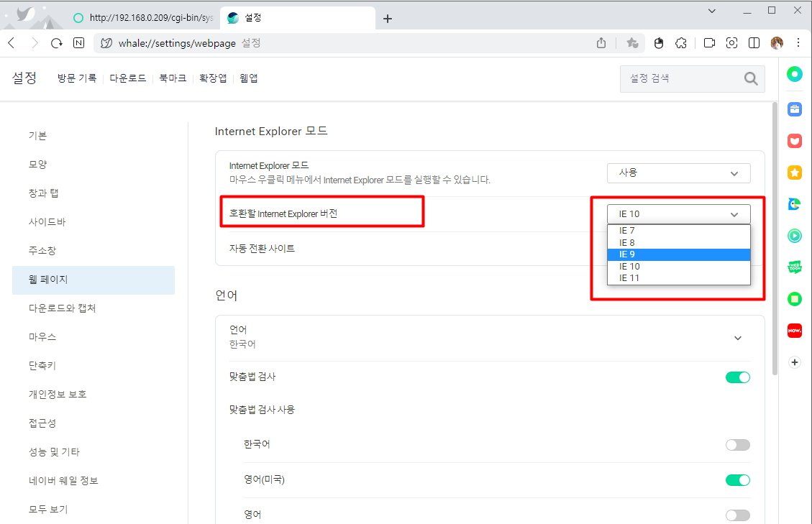Viewport: 812px width, 524px height.
Task: Go to 주소창 settings category
Action: point(93,251)
